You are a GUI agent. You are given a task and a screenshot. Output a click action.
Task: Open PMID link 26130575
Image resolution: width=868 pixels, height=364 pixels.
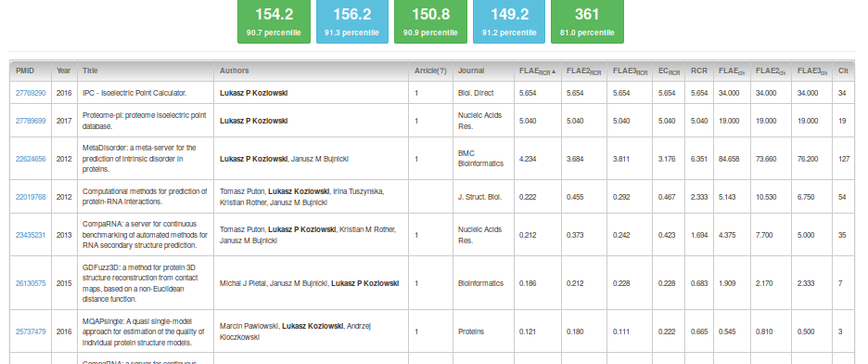31,283
